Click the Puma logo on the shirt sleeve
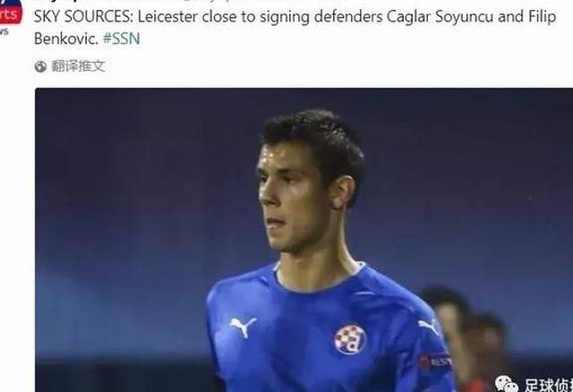Image resolution: width=573 pixels, height=392 pixels. 428,327
